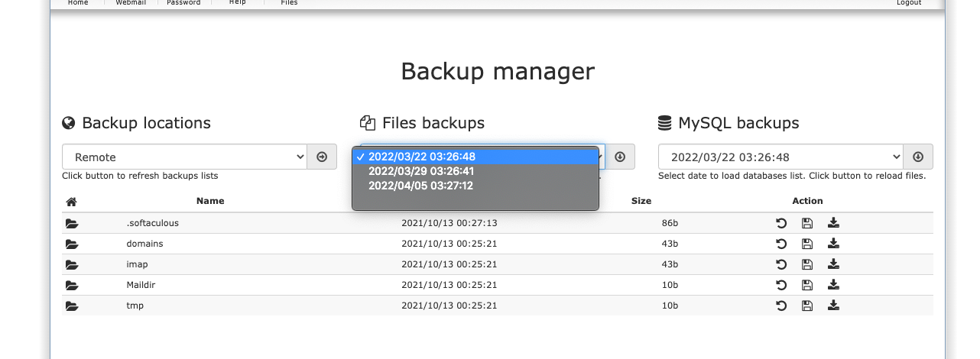This screenshot has width=980, height=359.
Task: Click the Logout link
Action: [909, 3]
